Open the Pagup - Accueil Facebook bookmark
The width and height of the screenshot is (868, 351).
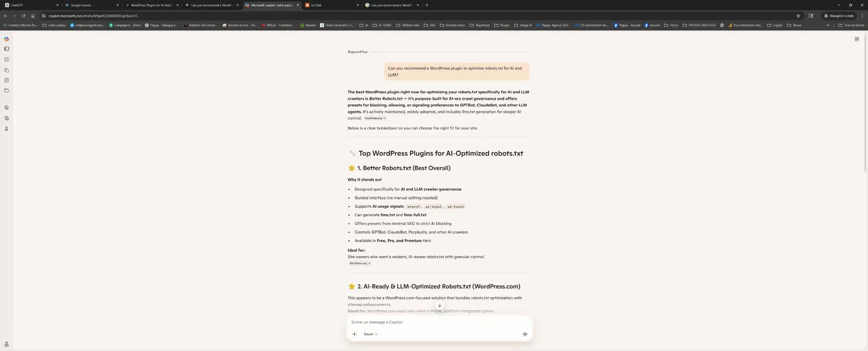627,25
